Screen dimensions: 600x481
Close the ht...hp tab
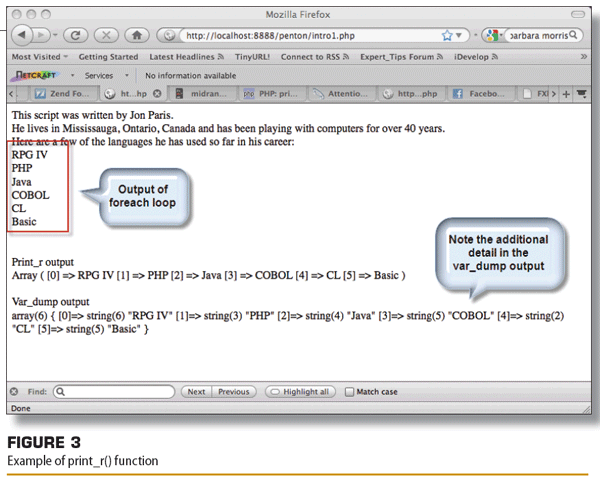tap(157, 94)
